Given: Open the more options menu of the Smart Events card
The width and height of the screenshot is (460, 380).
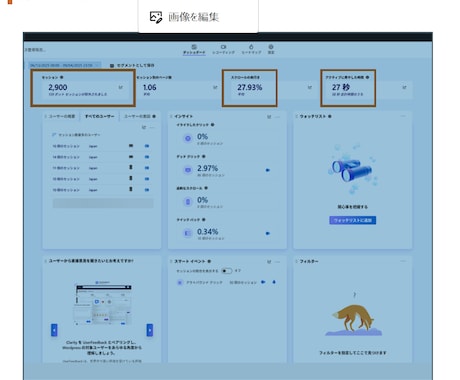Looking at the screenshot, I should (x=278, y=262).
